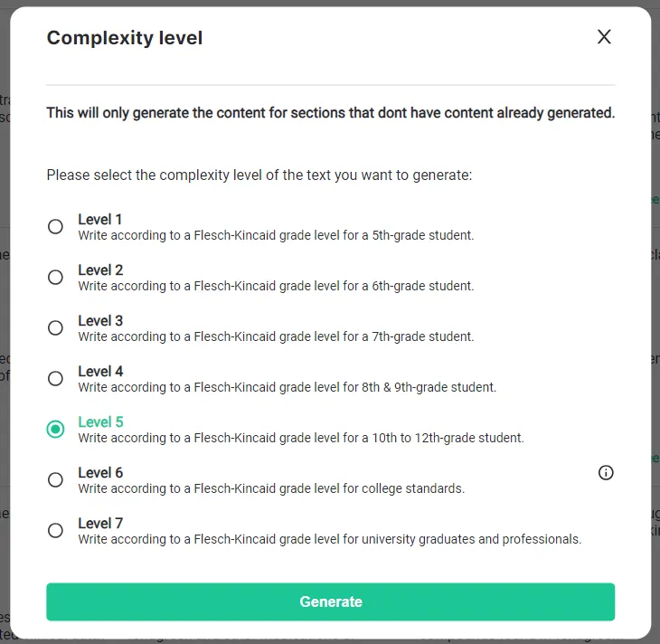Screen dimensions: 660x644
Task: Choose the Level 3 radio circle
Action: tap(55, 327)
